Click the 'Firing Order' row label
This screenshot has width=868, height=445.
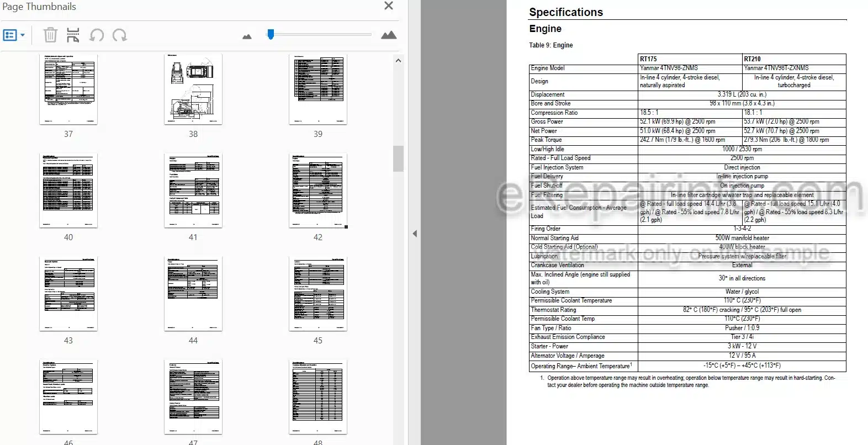click(546, 229)
